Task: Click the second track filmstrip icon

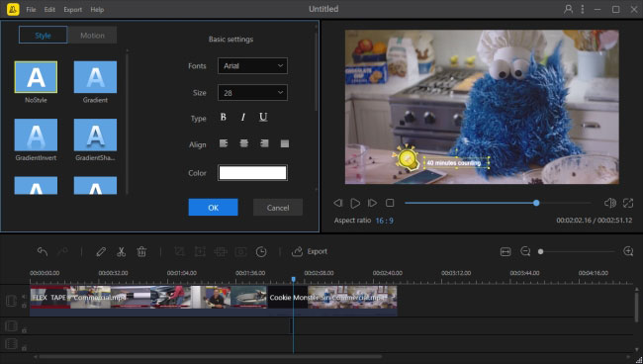Action: pyautogui.click(x=11, y=326)
